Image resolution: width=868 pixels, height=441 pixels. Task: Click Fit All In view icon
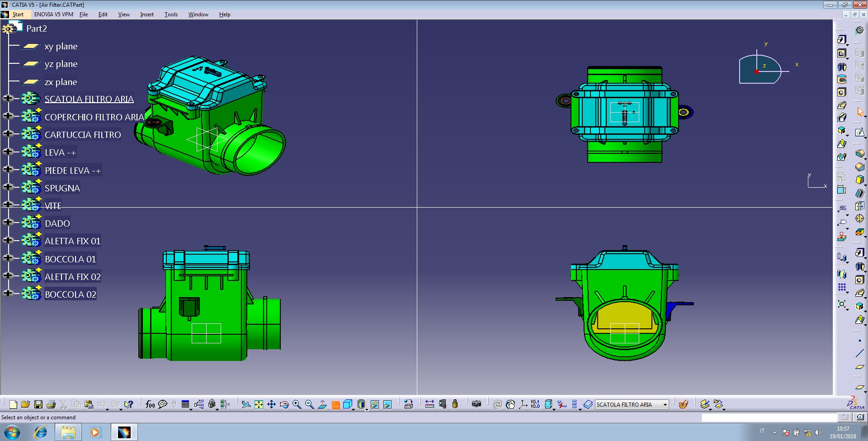point(259,404)
